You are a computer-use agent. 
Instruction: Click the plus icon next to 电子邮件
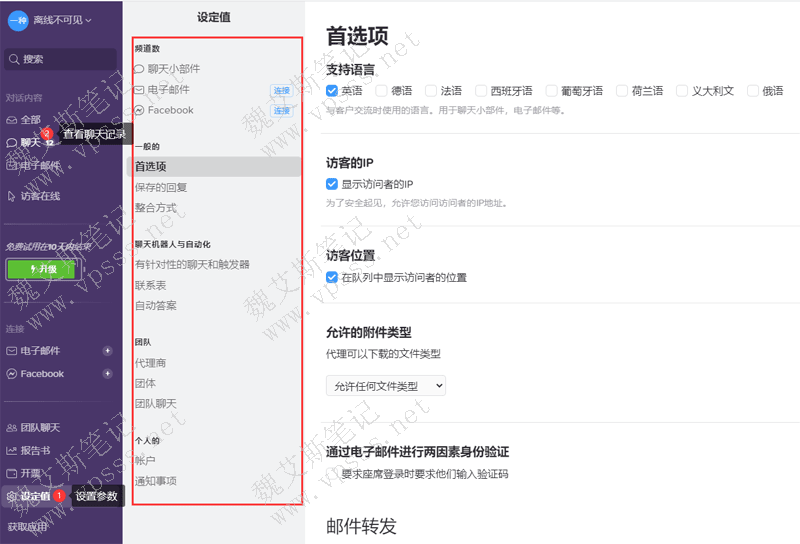[x=107, y=351]
